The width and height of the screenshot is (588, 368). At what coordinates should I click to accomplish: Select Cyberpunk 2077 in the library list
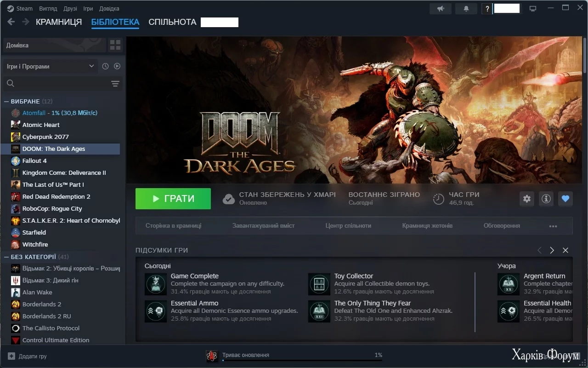[45, 137]
